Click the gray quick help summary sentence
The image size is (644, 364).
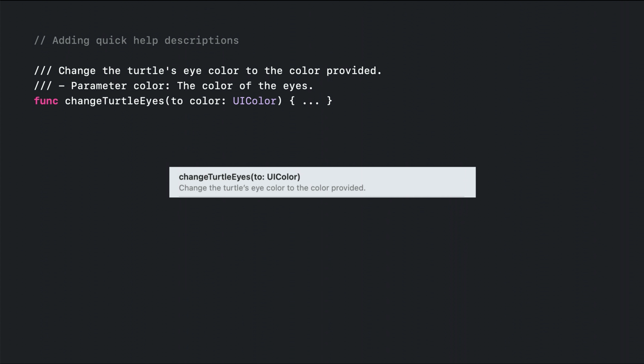click(x=272, y=188)
